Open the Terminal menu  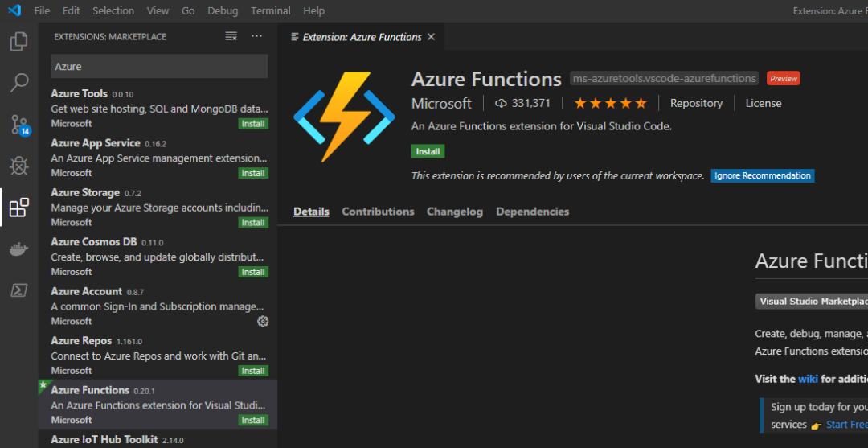[x=270, y=10]
